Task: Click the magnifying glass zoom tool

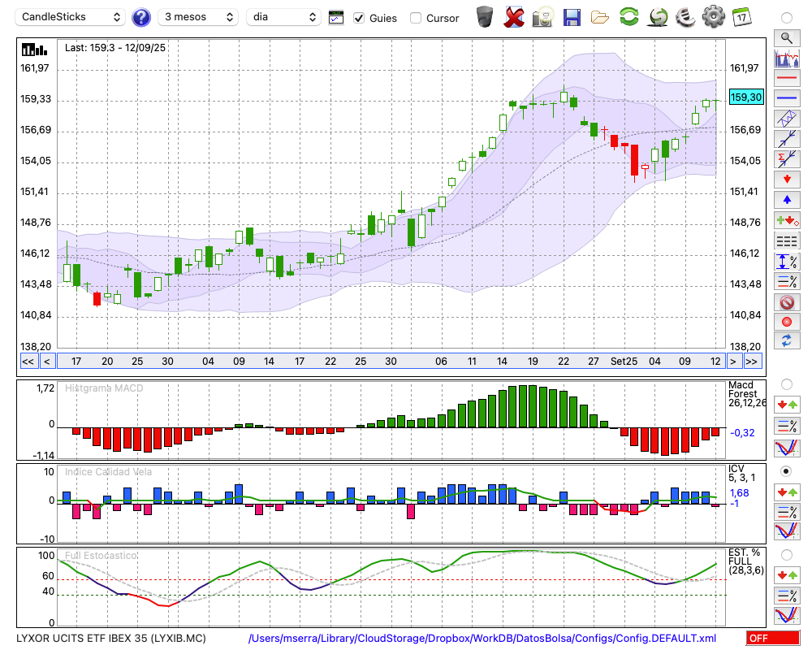Action: click(787, 38)
